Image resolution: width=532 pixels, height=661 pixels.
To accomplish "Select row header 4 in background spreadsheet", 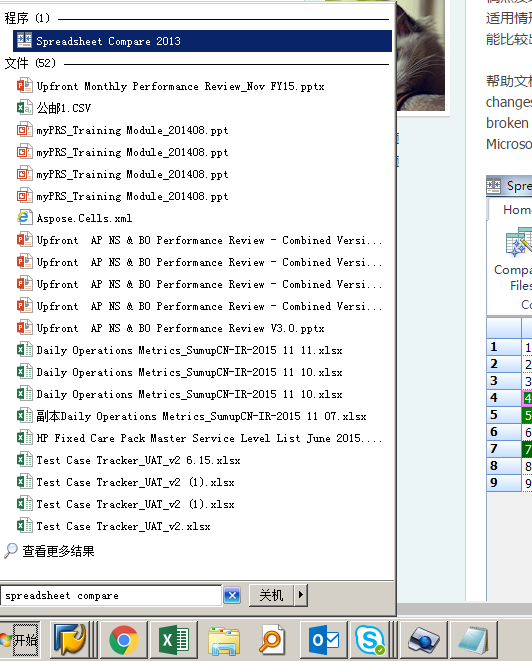I will (x=503, y=398).
